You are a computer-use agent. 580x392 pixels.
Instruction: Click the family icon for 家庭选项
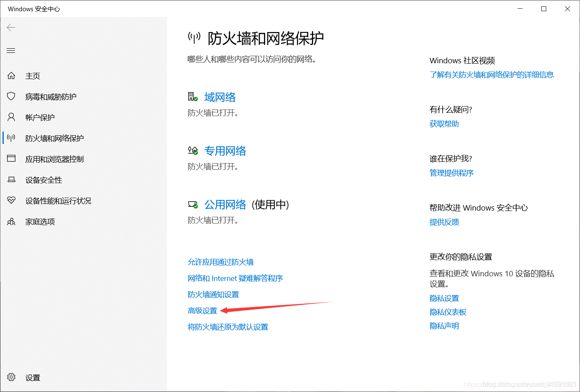pyautogui.click(x=11, y=221)
